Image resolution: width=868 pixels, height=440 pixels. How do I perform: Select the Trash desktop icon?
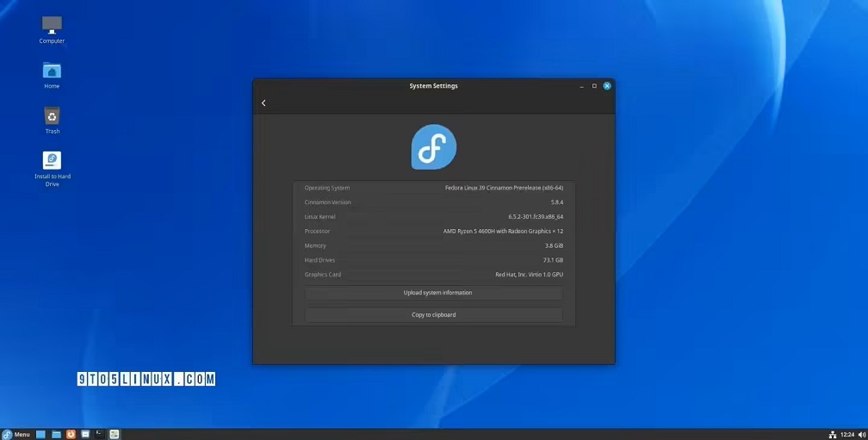point(52,120)
